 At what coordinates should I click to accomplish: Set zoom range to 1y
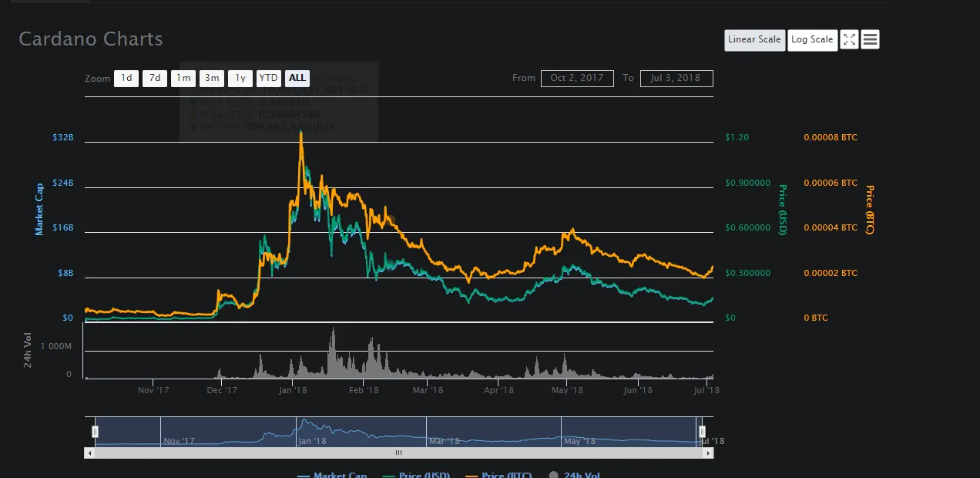[240, 78]
